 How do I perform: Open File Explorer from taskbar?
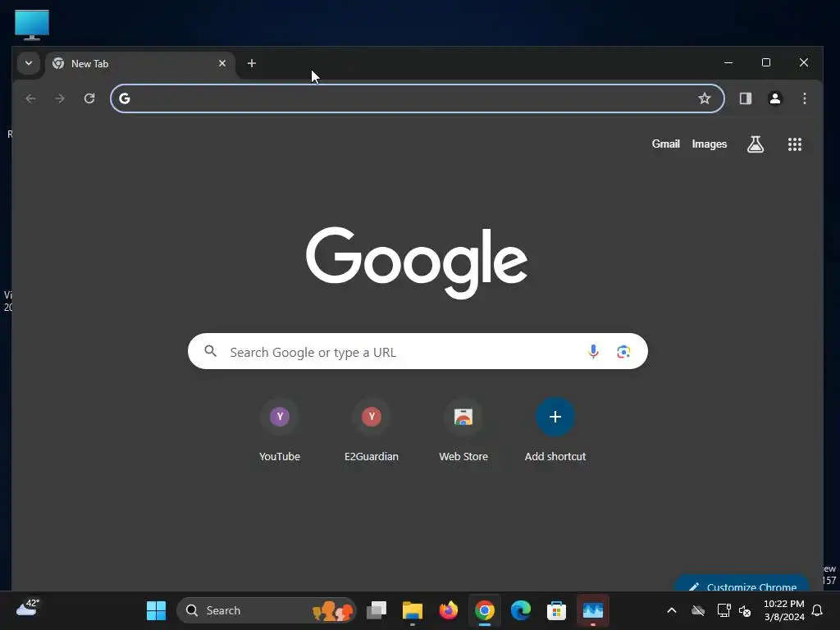tap(413, 610)
